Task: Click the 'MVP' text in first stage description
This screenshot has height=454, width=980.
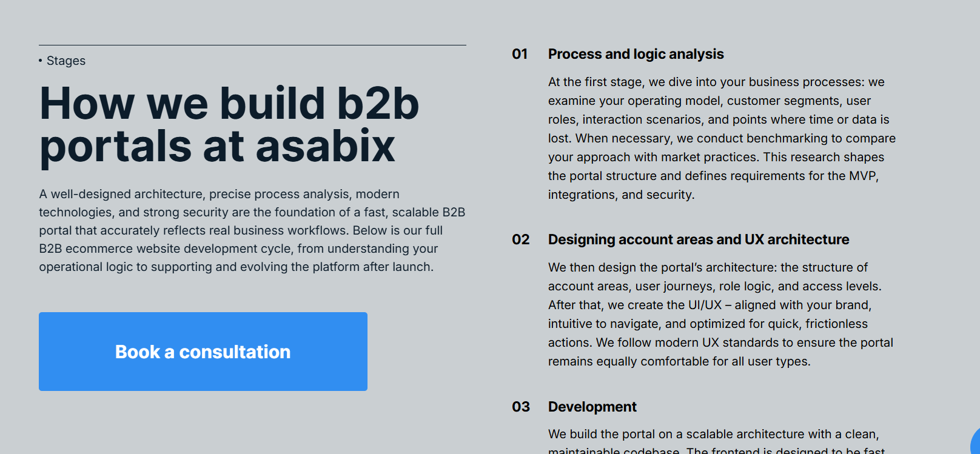Action: (x=862, y=176)
